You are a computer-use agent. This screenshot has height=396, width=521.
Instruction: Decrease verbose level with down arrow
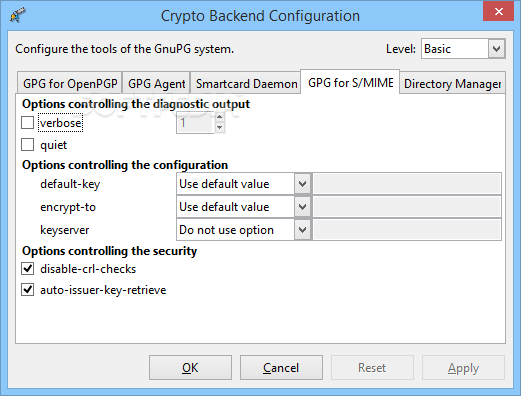tap(219, 128)
